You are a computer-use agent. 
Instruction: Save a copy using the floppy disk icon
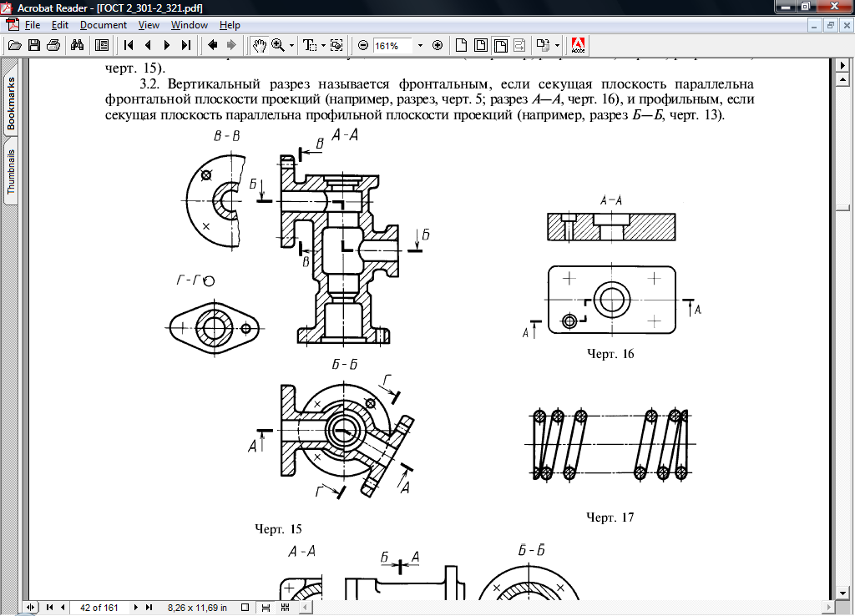33,45
